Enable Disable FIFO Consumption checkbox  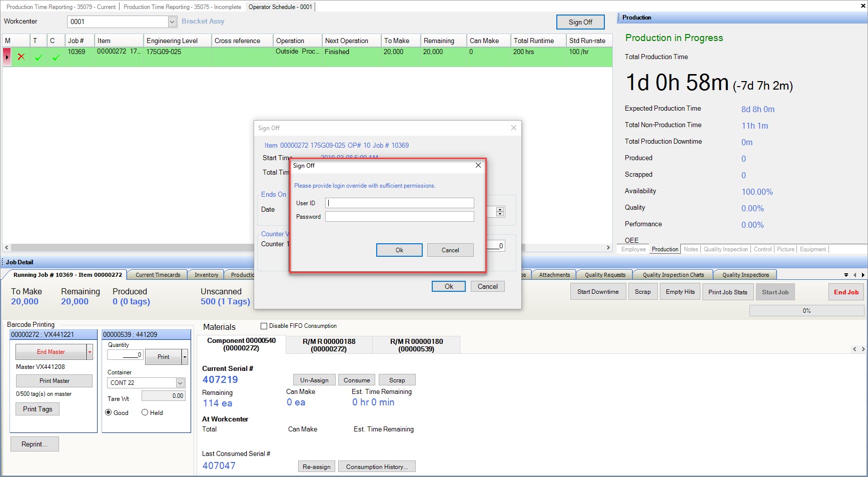pos(264,326)
